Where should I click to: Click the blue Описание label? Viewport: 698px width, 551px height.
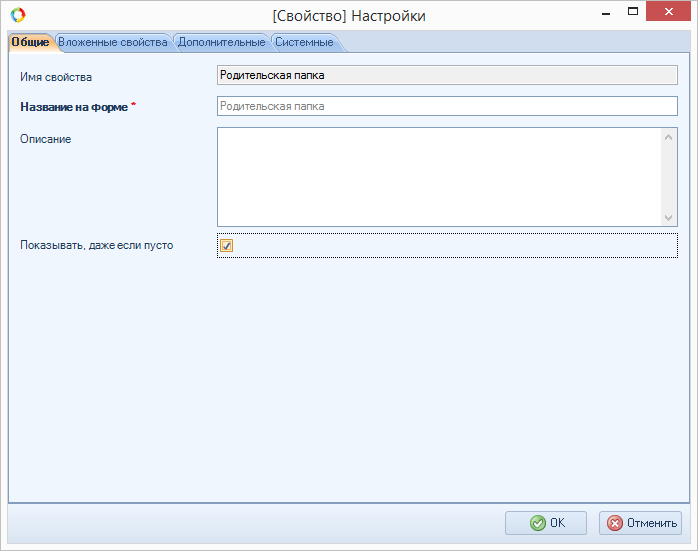pos(45,139)
